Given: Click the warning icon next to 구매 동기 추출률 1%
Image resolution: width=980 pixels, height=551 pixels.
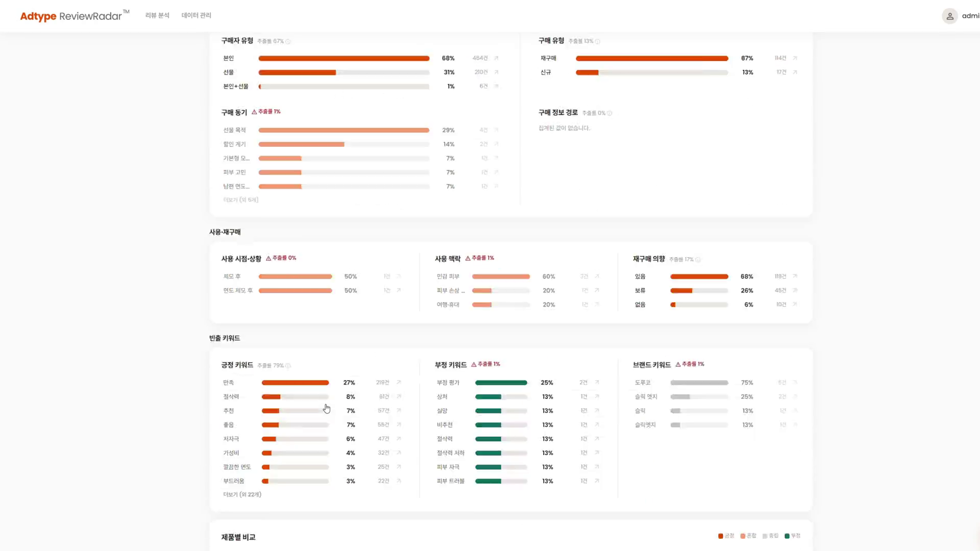Looking at the screenshot, I should pyautogui.click(x=254, y=112).
